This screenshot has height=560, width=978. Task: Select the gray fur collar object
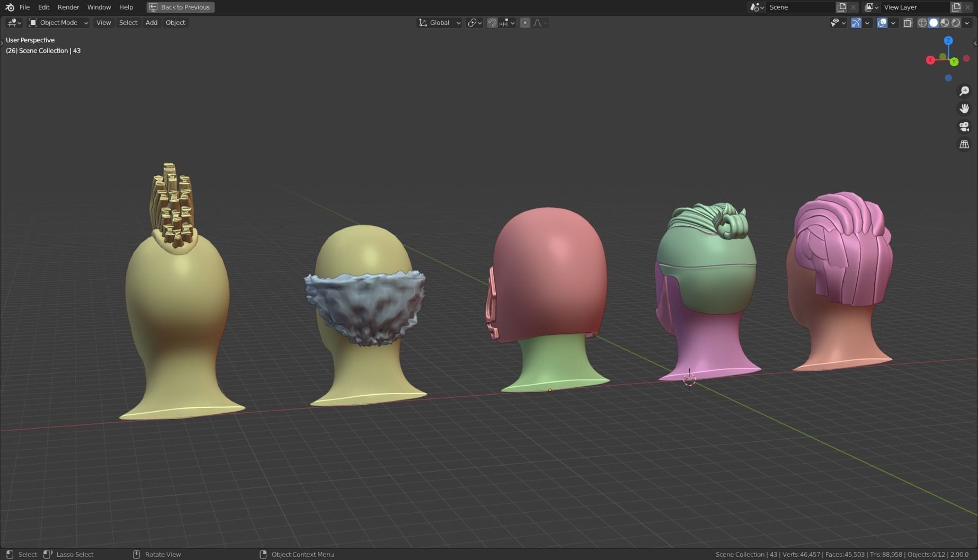pyautogui.click(x=365, y=306)
